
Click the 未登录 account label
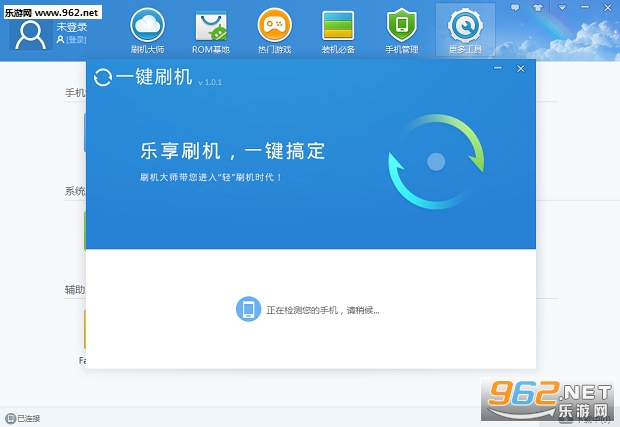[x=72, y=27]
